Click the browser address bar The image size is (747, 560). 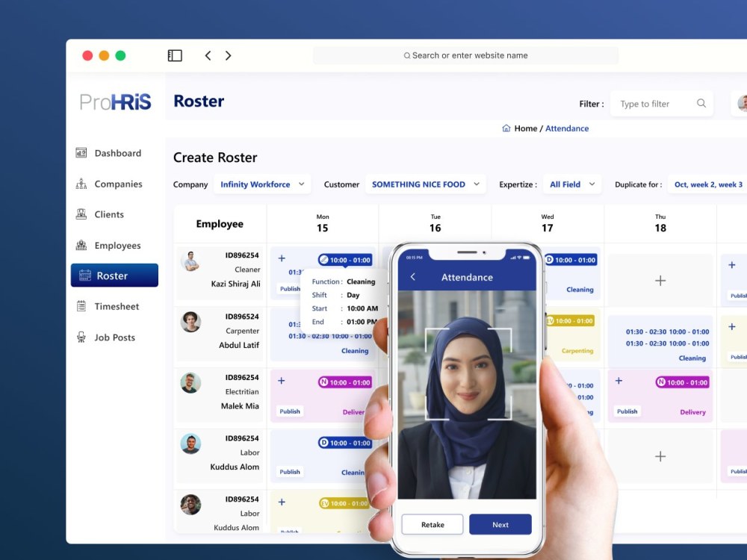coord(465,55)
